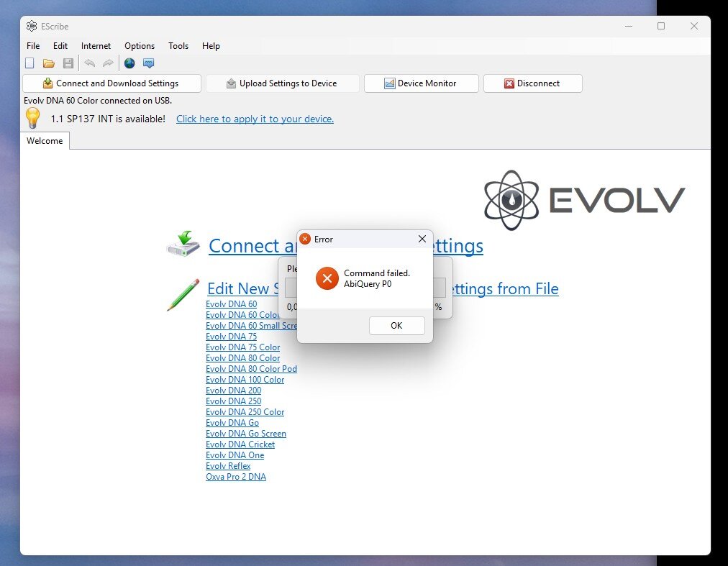Open the File menu
The image size is (728, 566).
pyautogui.click(x=33, y=46)
